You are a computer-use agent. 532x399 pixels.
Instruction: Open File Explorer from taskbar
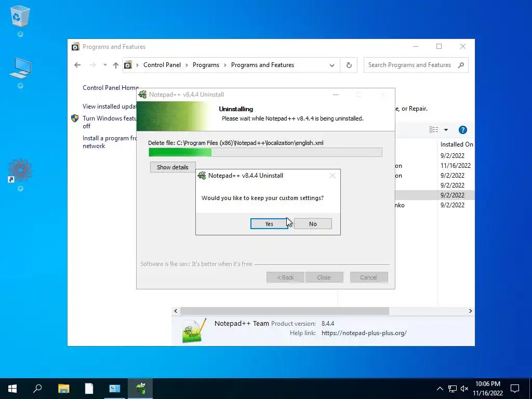(x=63, y=389)
